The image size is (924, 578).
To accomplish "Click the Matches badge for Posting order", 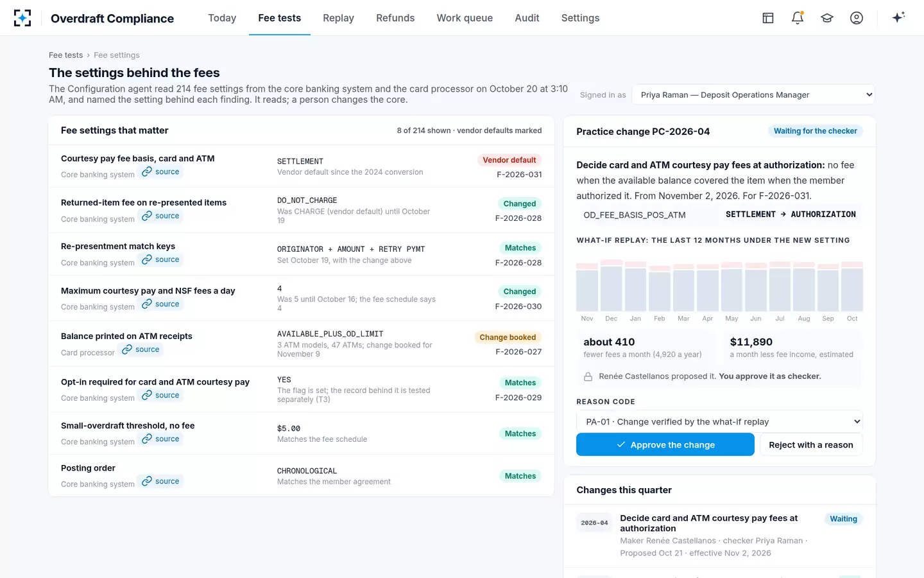I will point(520,476).
